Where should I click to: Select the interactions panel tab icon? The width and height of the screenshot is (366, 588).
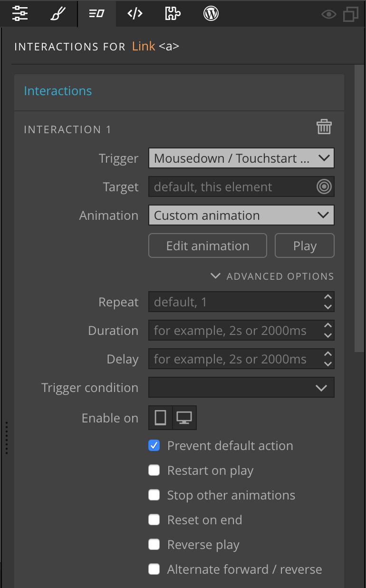[x=96, y=14]
